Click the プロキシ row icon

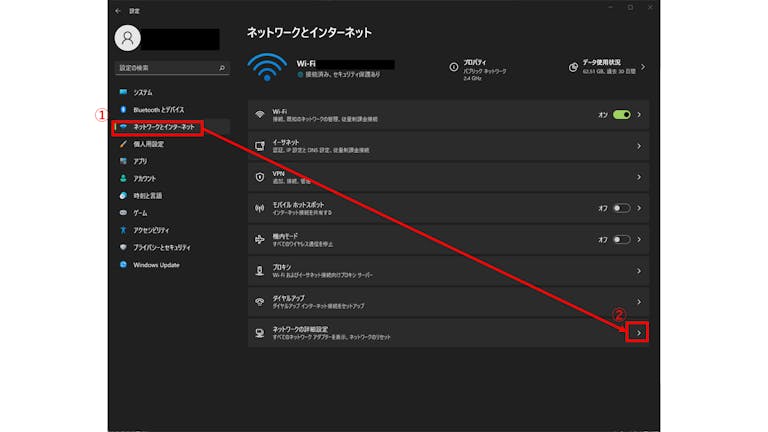tap(260, 271)
